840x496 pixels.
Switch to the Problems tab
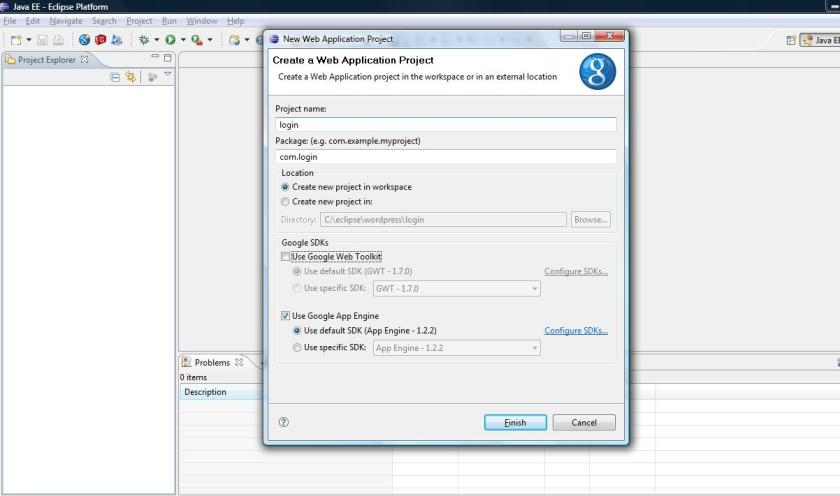[x=211, y=363]
